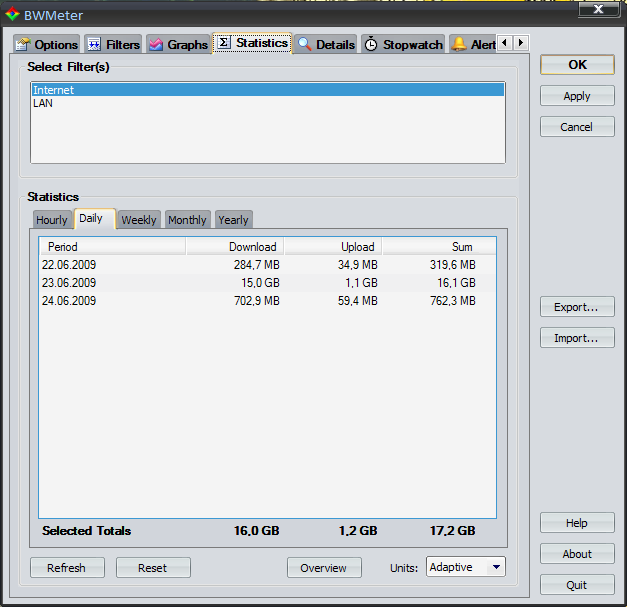The width and height of the screenshot is (627, 607).
Task: Sort by the Period column header
Action: pos(113,247)
